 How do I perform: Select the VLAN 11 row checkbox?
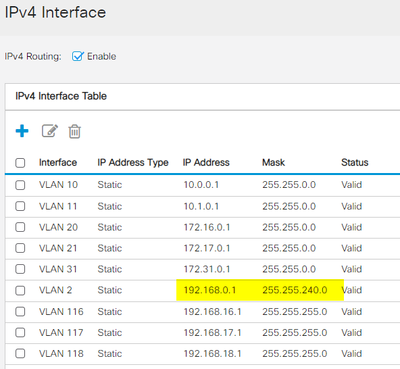(20, 206)
